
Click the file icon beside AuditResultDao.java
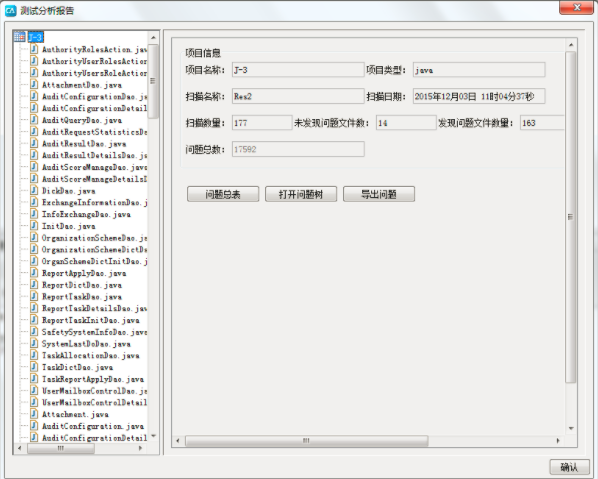(x=34, y=143)
